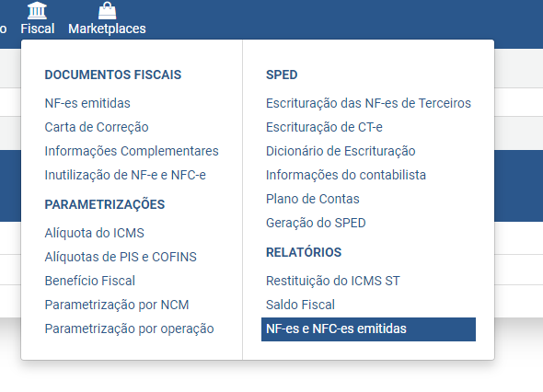Open Alíquotas de PIS e COFINS
Screen dimensions: 543x392
[x=121, y=257]
